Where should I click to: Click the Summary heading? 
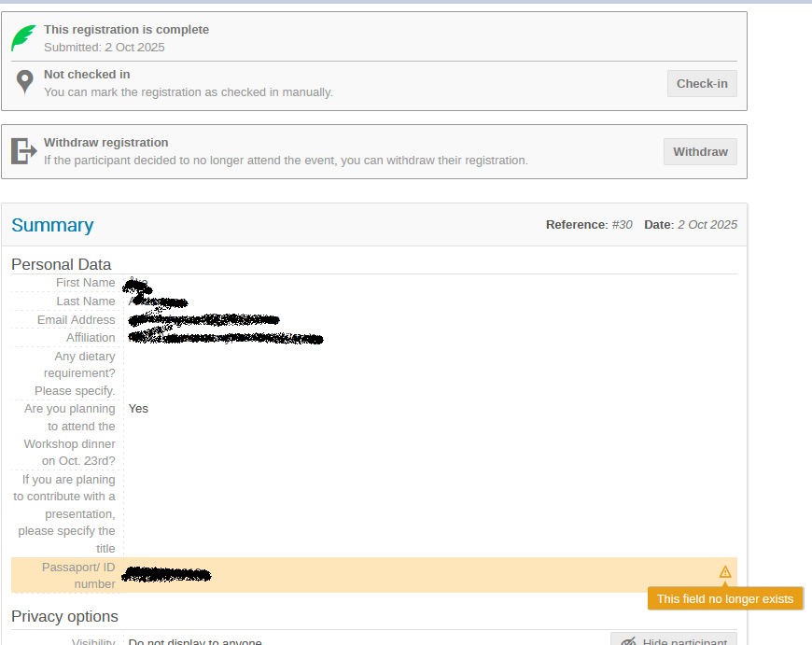click(x=52, y=225)
